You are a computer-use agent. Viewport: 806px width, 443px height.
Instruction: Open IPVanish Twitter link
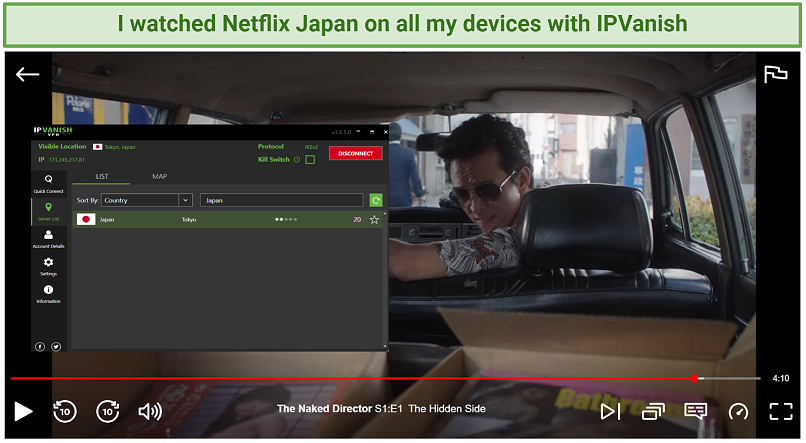pyautogui.click(x=56, y=346)
